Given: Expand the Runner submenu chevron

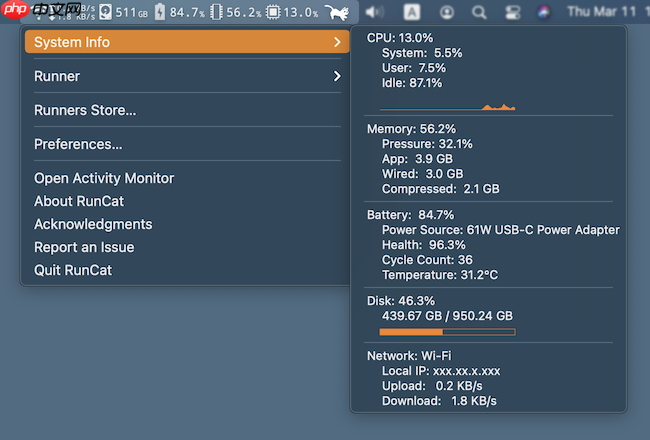Looking at the screenshot, I should click(x=337, y=76).
